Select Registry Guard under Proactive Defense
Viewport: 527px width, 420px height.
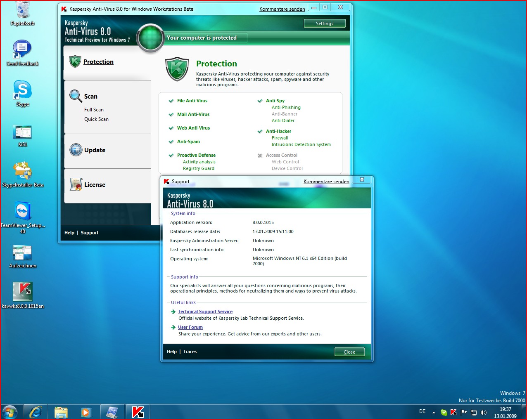point(199,168)
